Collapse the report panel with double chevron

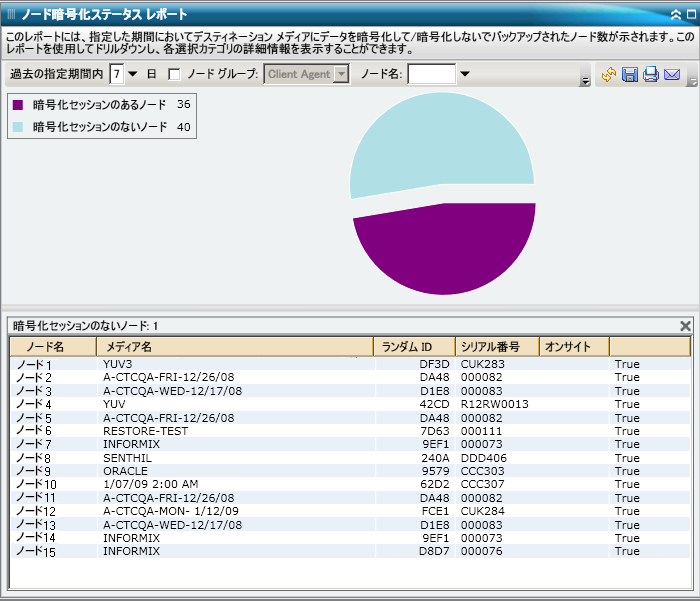coord(676,14)
